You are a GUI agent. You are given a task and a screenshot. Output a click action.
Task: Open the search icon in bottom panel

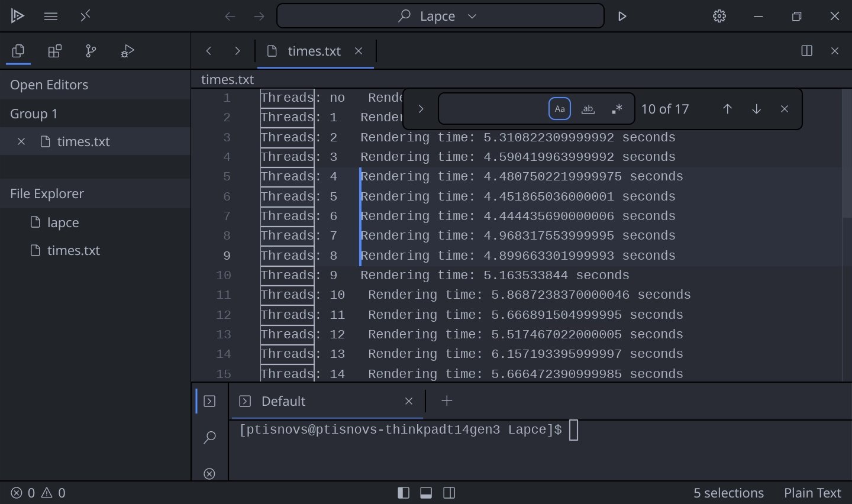[x=209, y=438]
